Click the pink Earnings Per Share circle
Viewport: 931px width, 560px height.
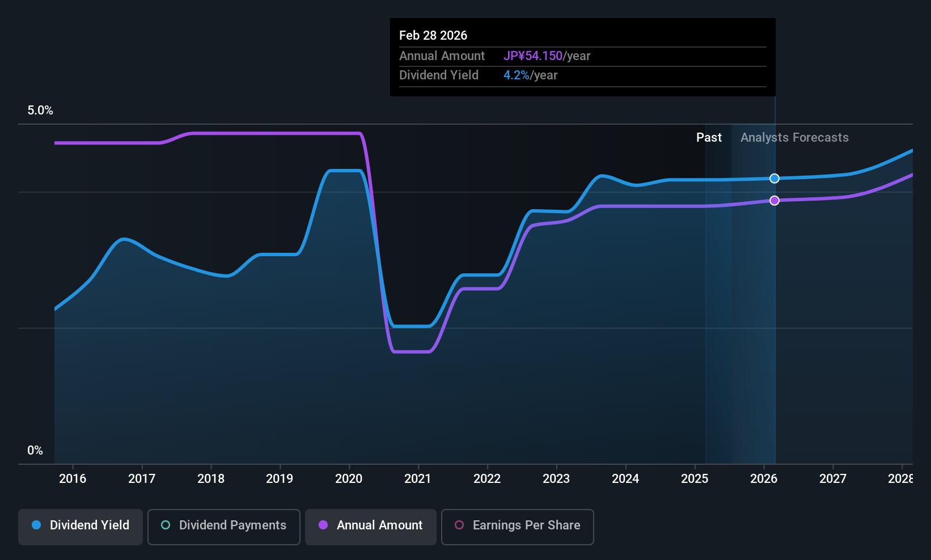pyautogui.click(x=459, y=525)
